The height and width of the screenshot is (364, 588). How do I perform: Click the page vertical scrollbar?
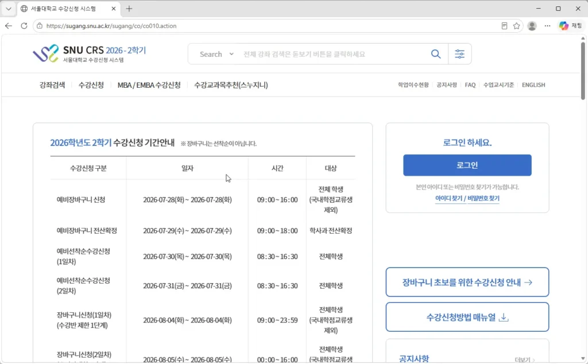click(x=583, y=71)
